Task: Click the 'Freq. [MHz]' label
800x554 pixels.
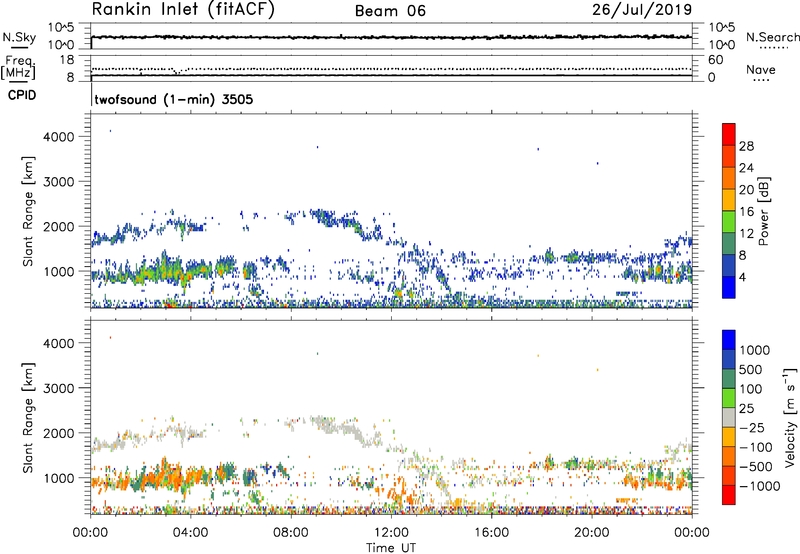Action: pos(18,68)
